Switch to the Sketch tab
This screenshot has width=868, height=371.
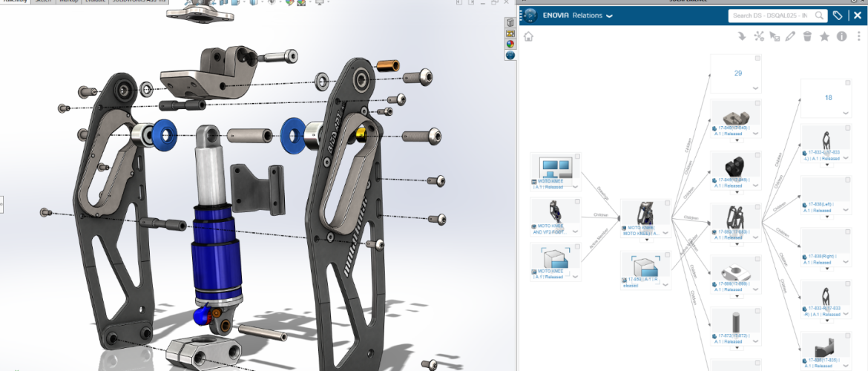pyautogui.click(x=43, y=2)
